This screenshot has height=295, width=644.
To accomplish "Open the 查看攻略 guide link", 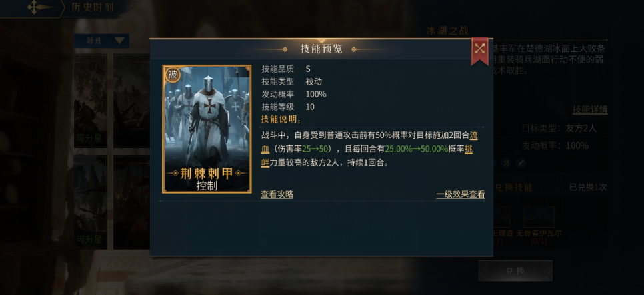I will pyautogui.click(x=277, y=194).
